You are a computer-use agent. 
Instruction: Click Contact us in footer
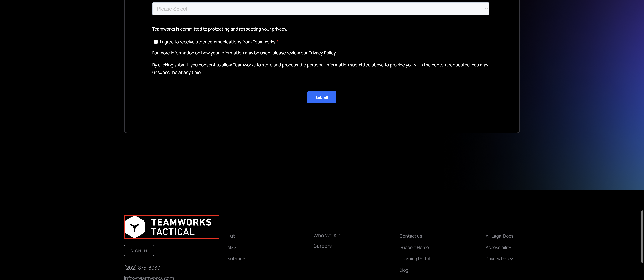(411, 236)
